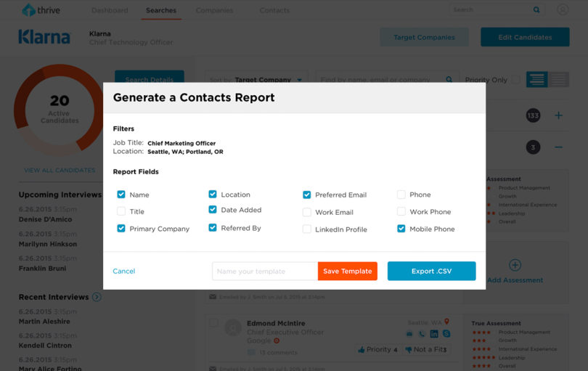This screenshot has width=588, height=371.
Task: Click the Name your template field
Action: click(x=265, y=272)
